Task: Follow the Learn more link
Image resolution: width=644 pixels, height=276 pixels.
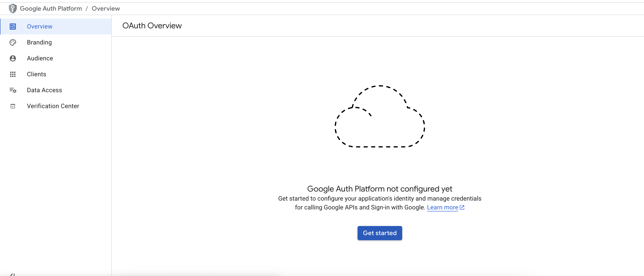Action: coord(442,207)
